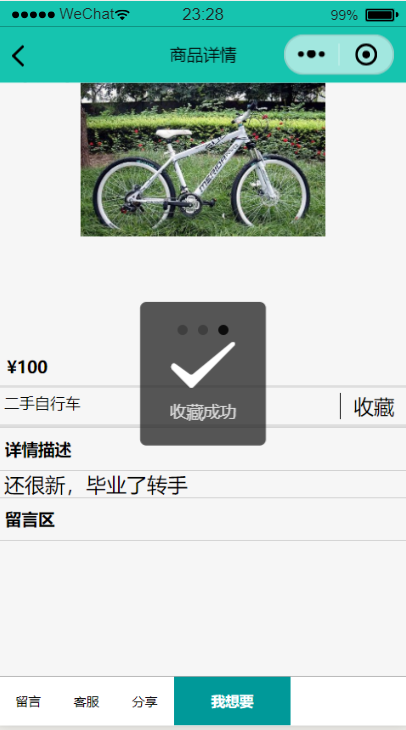406x730 pixels.
Task: Select the first carousel dot
Action: point(183,330)
